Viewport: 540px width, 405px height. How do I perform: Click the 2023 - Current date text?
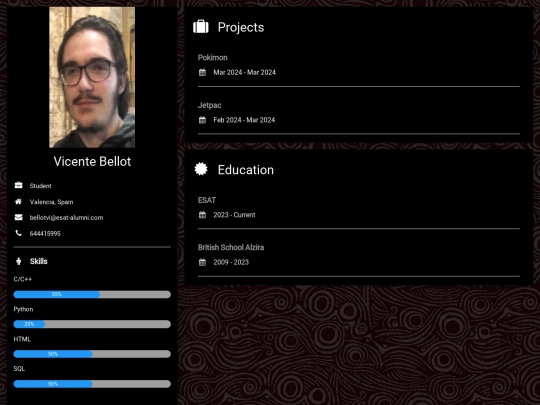pos(234,215)
